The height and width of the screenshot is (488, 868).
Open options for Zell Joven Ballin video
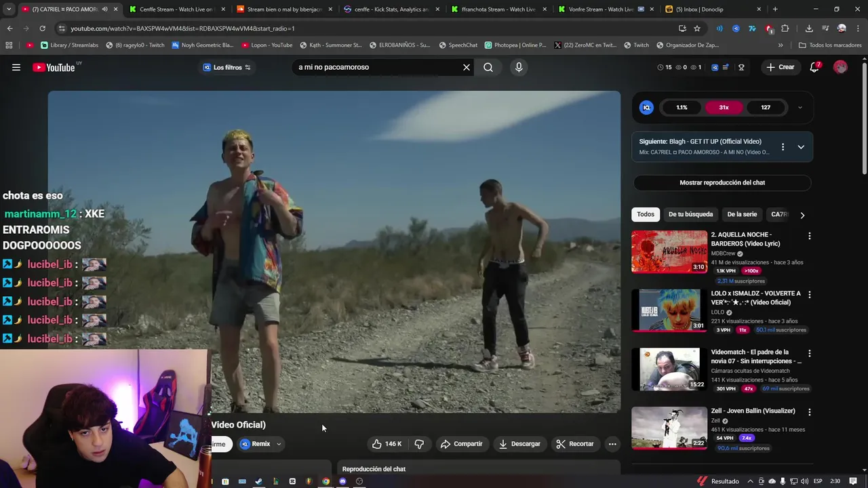point(809,412)
